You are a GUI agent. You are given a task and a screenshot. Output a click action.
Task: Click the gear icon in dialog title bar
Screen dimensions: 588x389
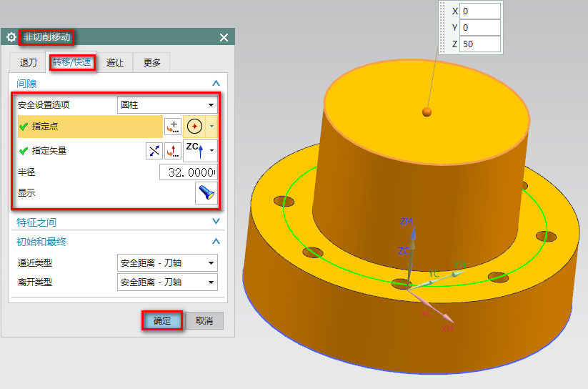[11, 37]
